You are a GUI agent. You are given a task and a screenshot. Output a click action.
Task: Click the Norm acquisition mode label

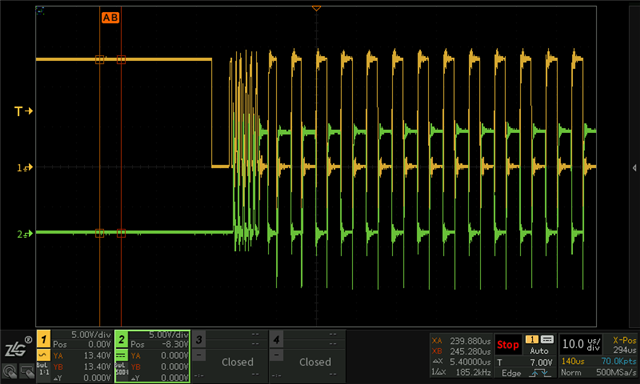570,373
